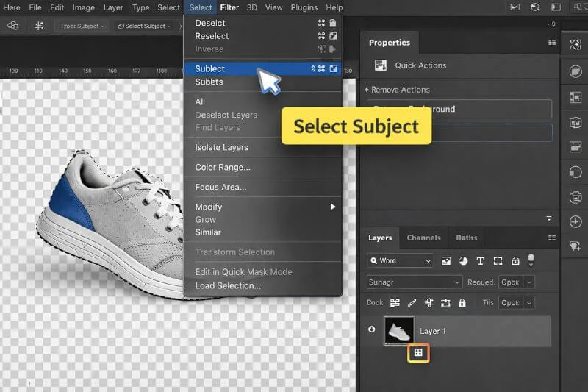
Task: Open Focus Area... from the menu
Action: click(x=263, y=188)
